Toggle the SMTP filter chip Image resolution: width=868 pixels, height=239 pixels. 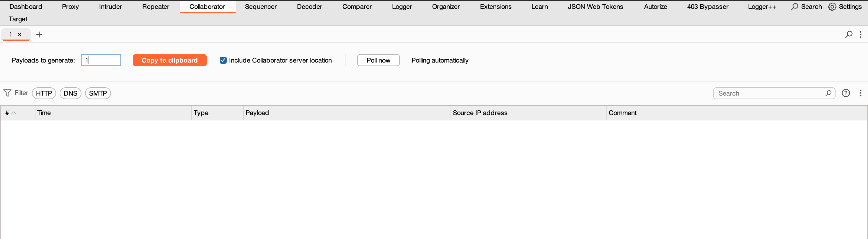(x=98, y=93)
